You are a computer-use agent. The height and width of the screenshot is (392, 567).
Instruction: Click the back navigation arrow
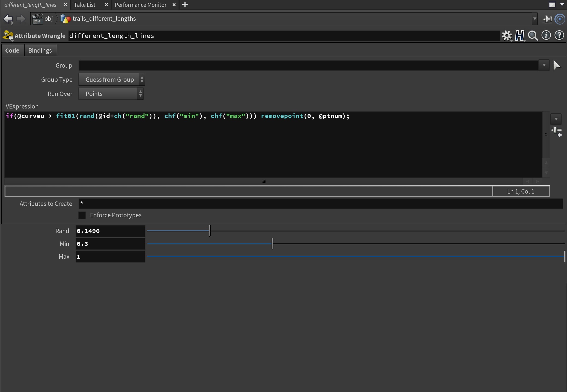coord(8,19)
